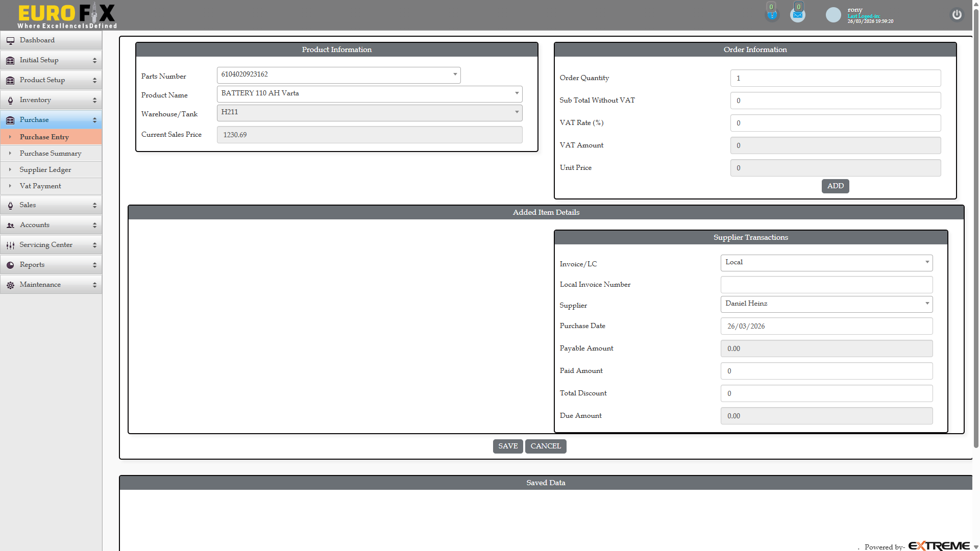This screenshot has height=551, width=980.
Task: Click the Inventory ink-pot icon in sidebar
Action: (10, 99)
